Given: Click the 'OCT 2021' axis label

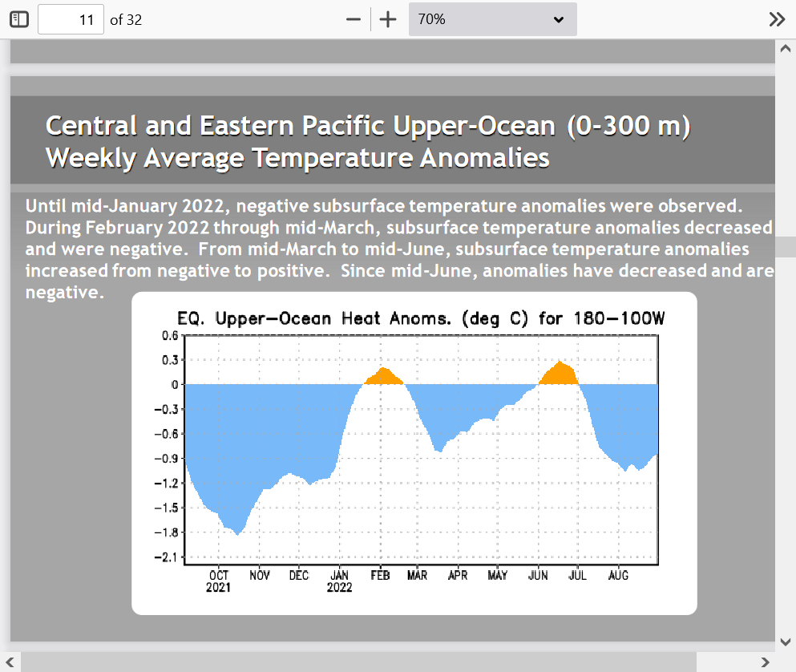Looking at the screenshot, I should (x=218, y=581).
